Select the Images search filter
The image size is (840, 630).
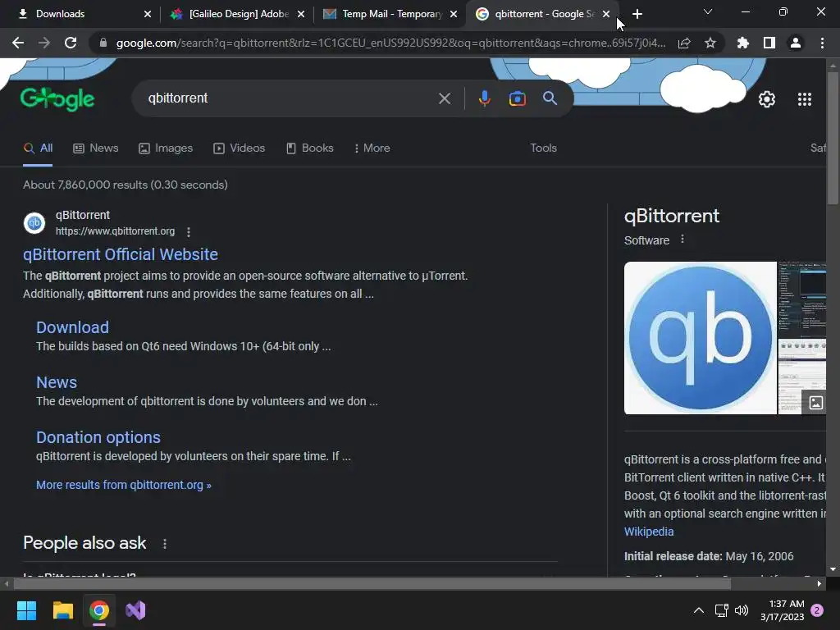tap(166, 148)
